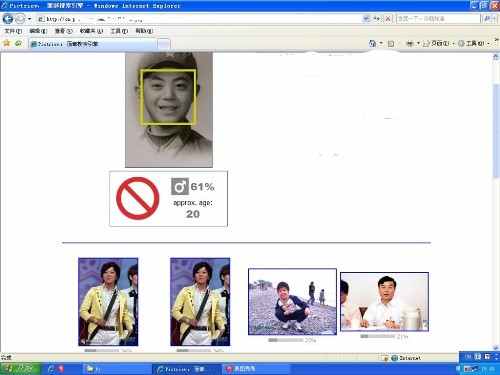Open a new blank tab

point(163,44)
